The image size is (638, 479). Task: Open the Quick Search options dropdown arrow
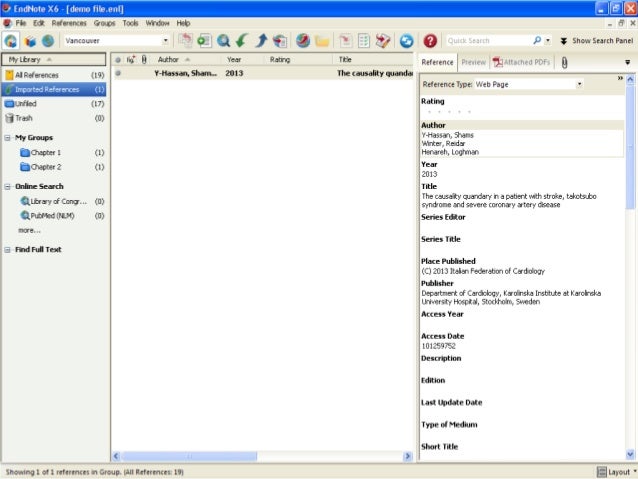[548, 41]
